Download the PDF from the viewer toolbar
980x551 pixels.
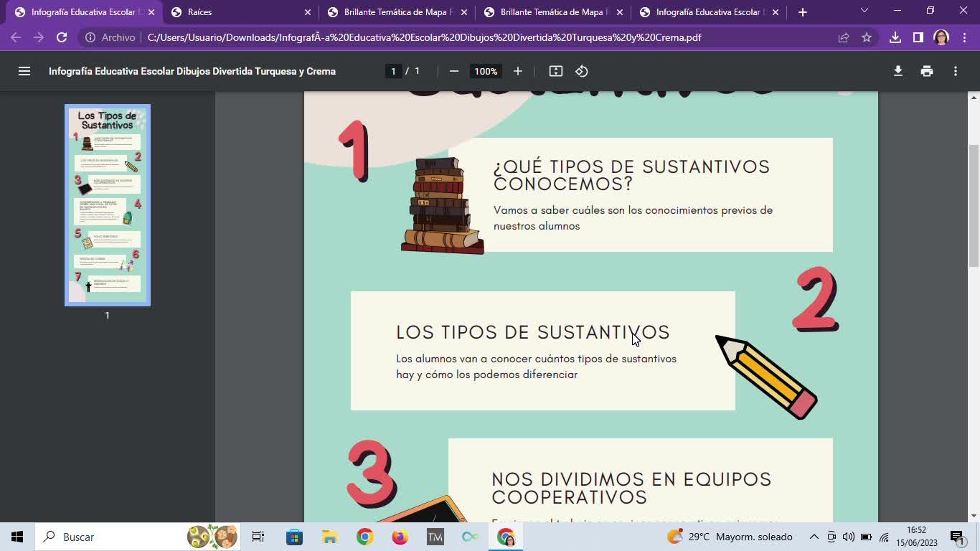coord(898,71)
